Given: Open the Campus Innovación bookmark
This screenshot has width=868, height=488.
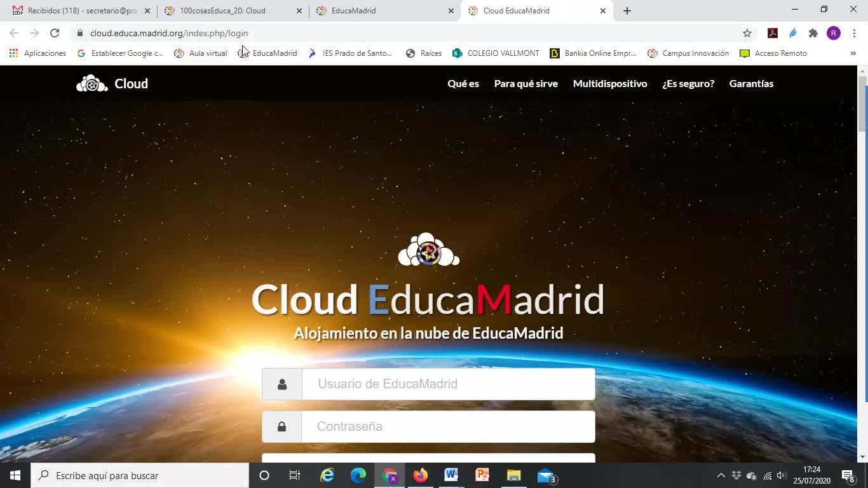Looking at the screenshot, I should [688, 53].
